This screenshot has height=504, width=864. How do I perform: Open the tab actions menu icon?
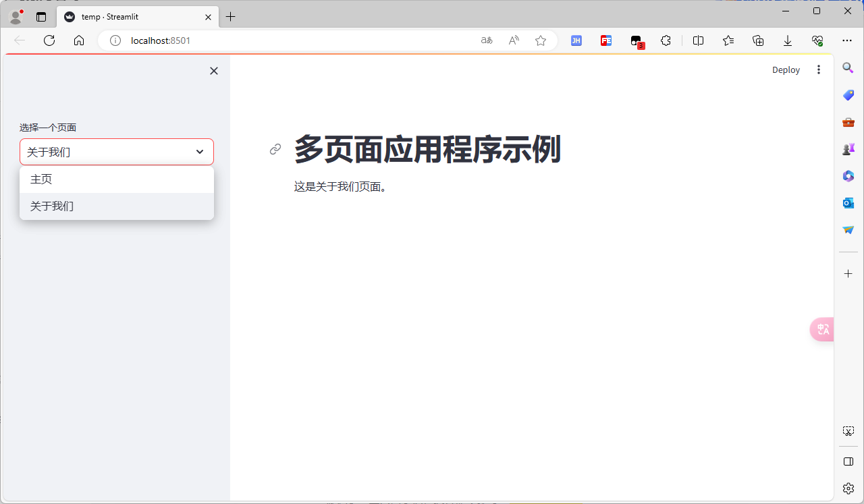click(41, 17)
